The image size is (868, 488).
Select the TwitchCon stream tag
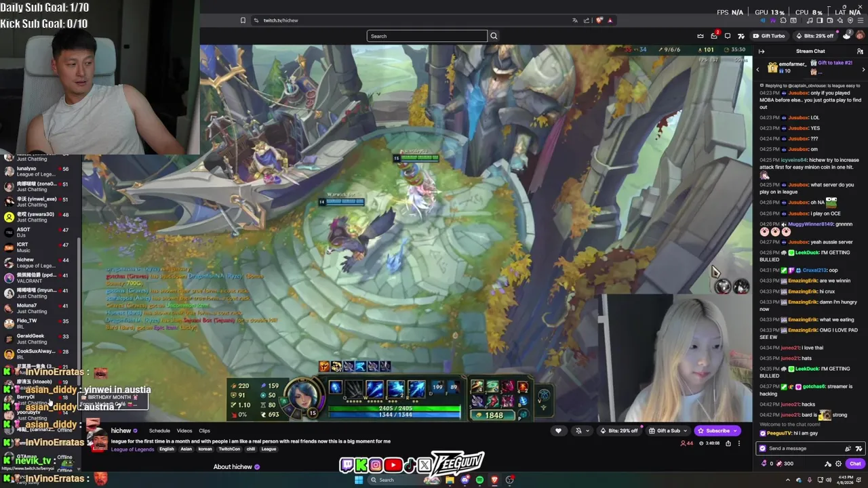(229, 449)
